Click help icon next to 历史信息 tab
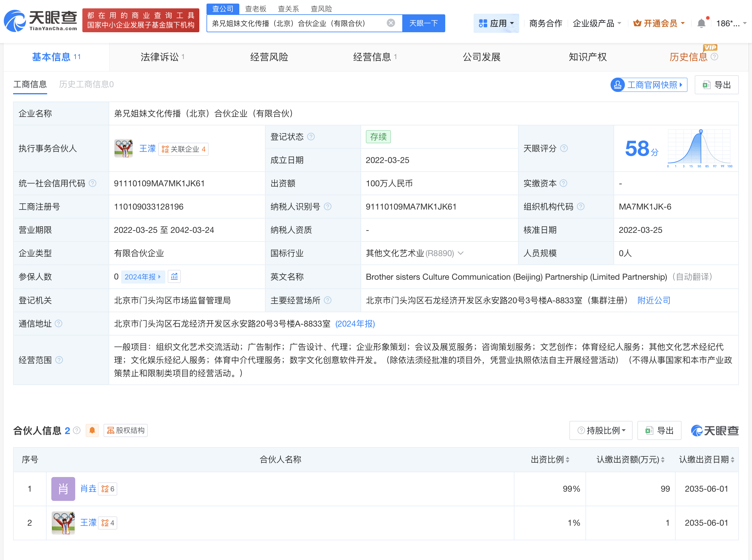 [714, 57]
